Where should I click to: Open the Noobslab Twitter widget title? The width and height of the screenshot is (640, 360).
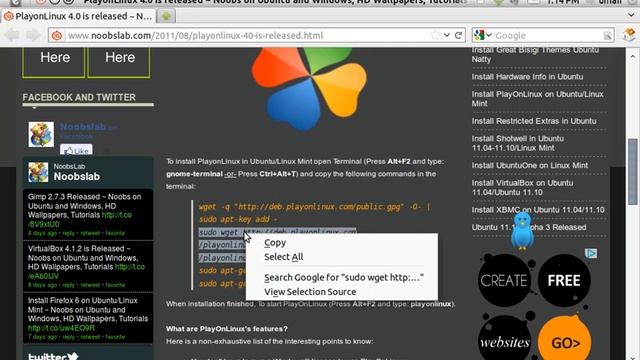click(77, 177)
